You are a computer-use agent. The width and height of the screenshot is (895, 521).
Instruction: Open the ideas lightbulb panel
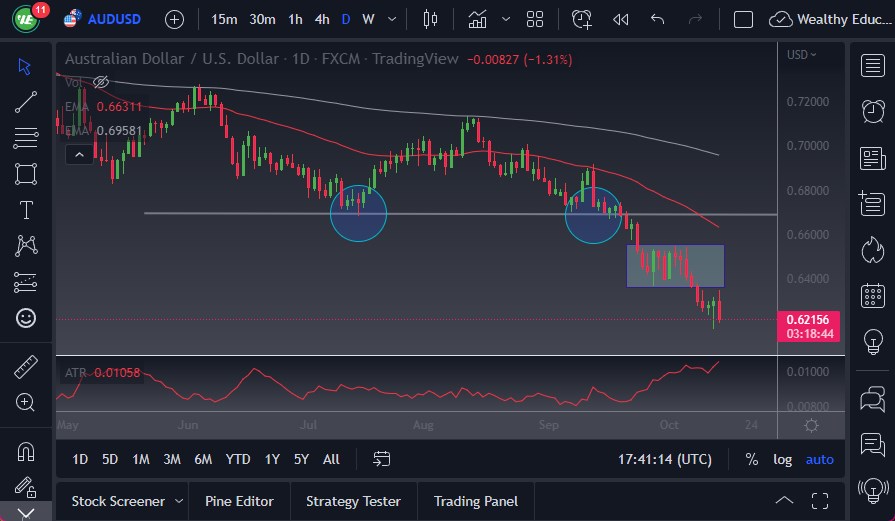tap(872, 342)
